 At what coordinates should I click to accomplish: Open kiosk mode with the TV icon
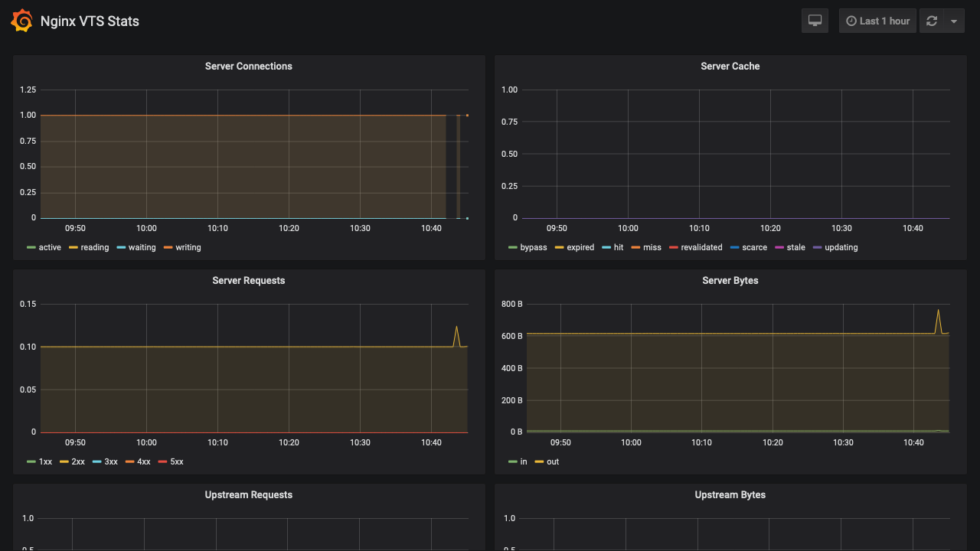(814, 21)
